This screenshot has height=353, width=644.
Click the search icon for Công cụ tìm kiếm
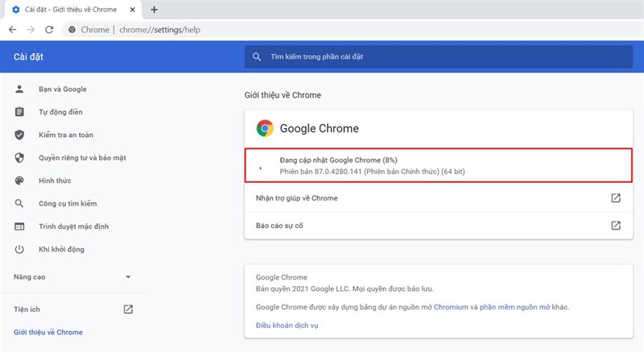coord(19,203)
